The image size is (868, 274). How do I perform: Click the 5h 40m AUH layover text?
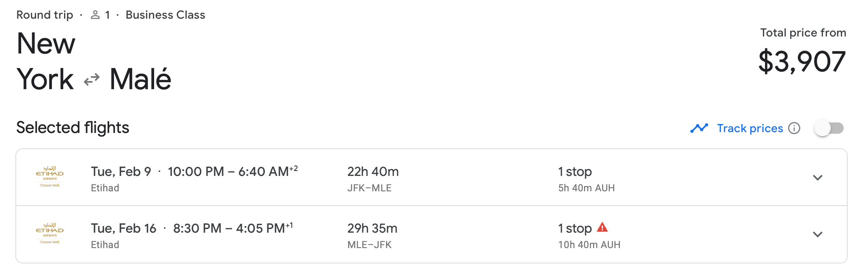[x=586, y=188]
